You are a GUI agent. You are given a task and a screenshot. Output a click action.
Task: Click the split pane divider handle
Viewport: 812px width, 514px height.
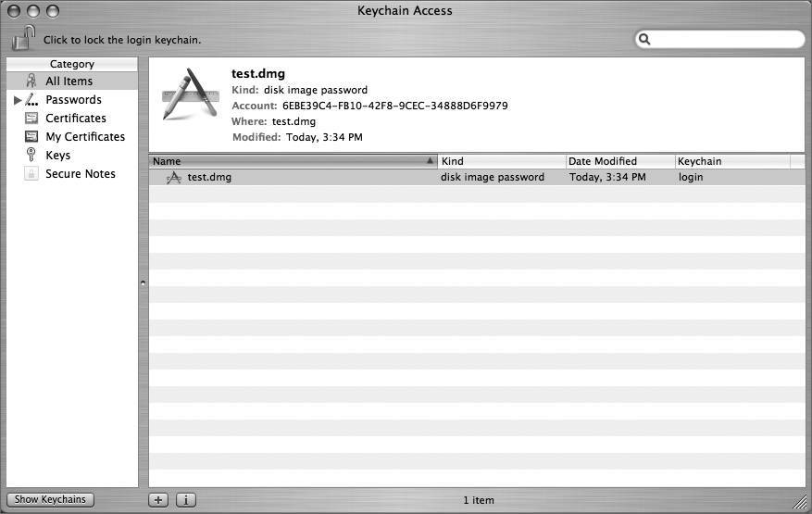(143, 282)
